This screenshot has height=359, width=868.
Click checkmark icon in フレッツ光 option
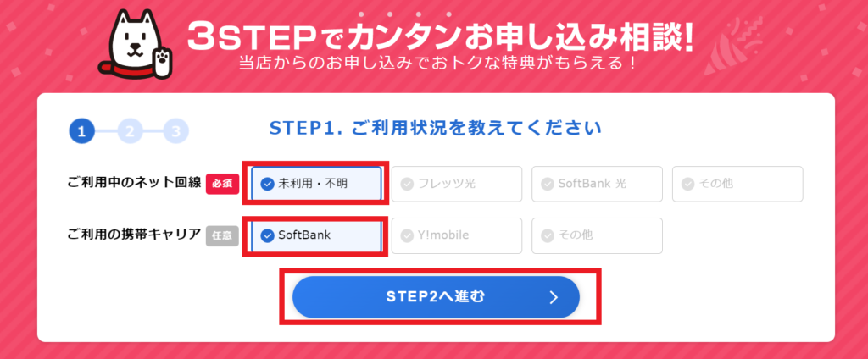pos(408,185)
